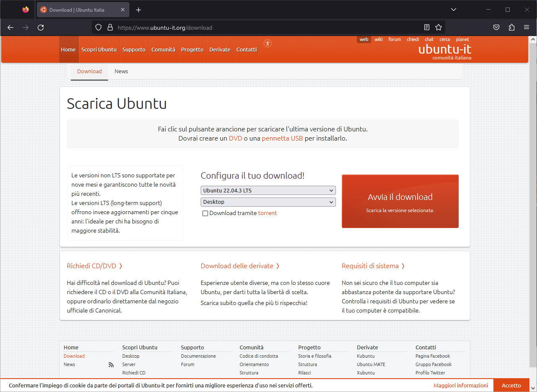Viewport: 537px width, 392px height.
Task: Click the accessibility icon in site navbar
Action: click(x=268, y=43)
